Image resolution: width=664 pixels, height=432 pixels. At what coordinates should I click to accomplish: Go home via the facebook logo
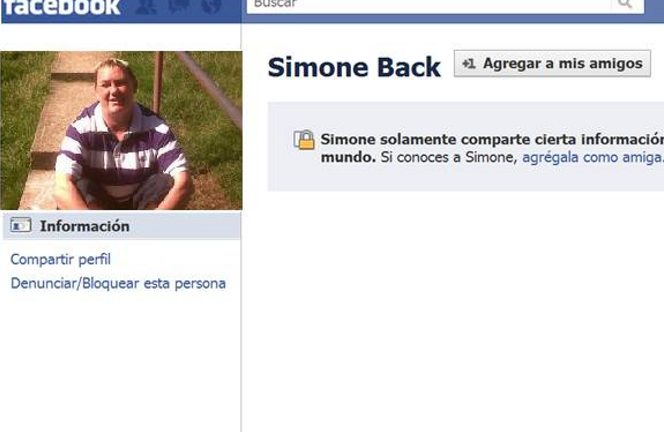coord(61,7)
